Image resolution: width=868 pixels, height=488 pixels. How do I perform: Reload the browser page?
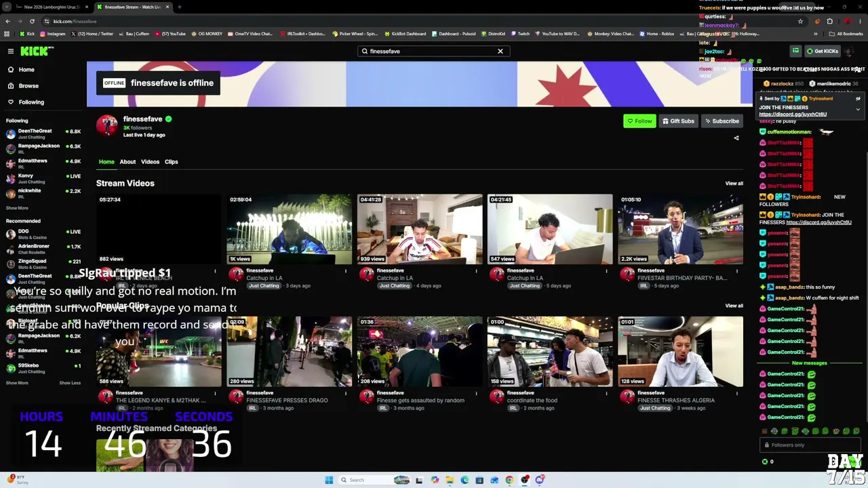click(x=32, y=21)
